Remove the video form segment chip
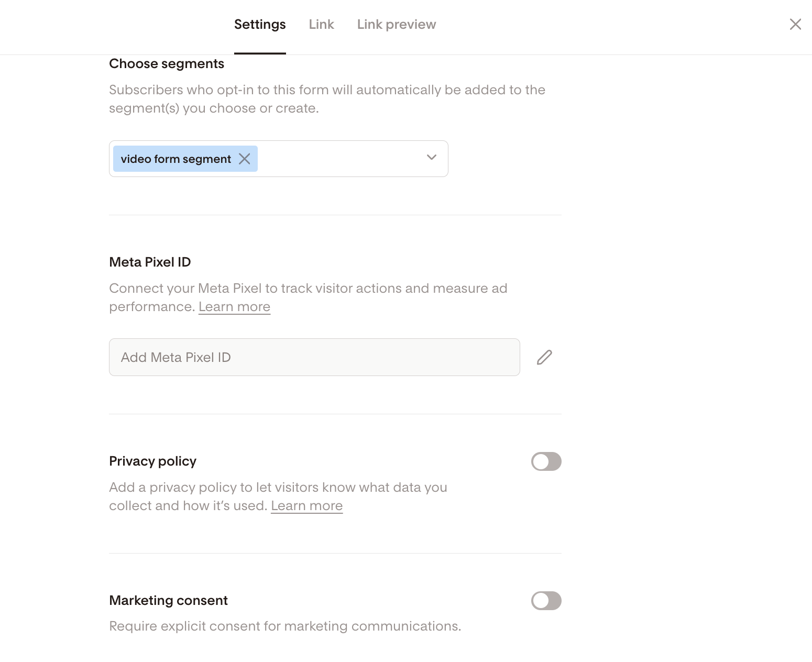Image resolution: width=812 pixels, height=662 pixels. point(245,159)
